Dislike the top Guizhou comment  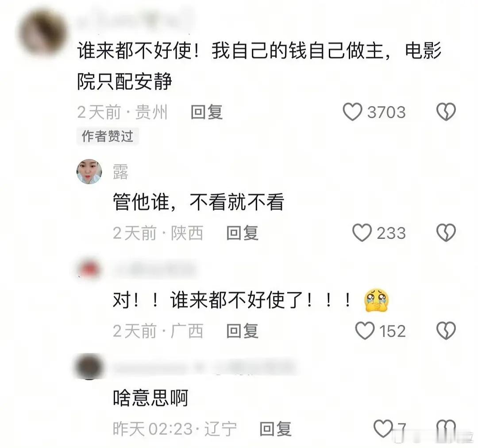(446, 112)
